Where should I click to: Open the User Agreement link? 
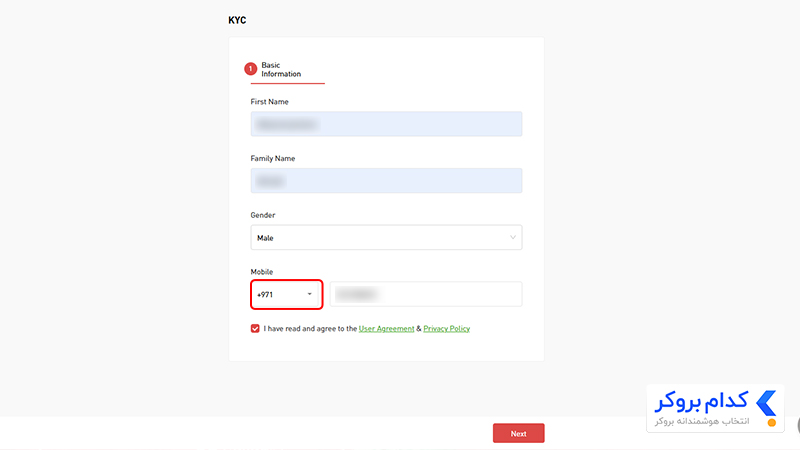click(x=386, y=329)
